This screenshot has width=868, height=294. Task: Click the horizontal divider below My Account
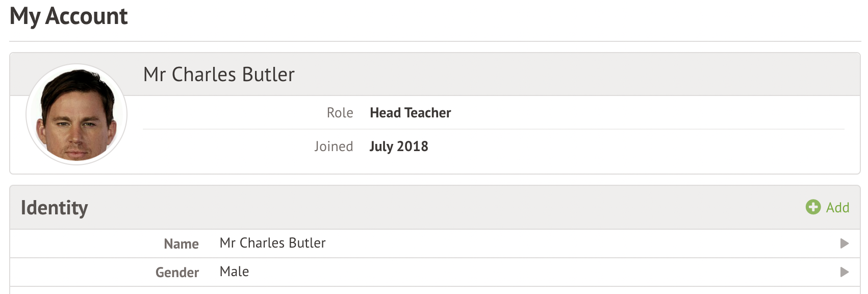coord(435,41)
